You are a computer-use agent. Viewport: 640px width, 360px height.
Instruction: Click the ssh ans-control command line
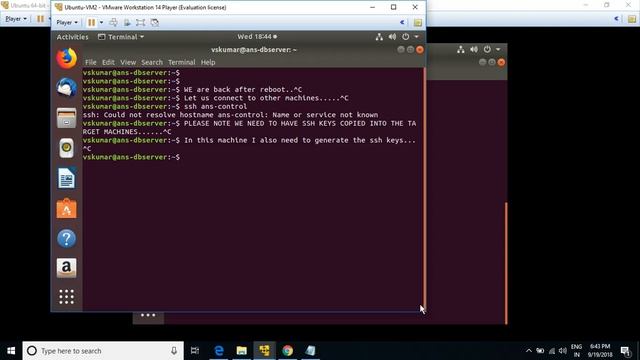165,107
